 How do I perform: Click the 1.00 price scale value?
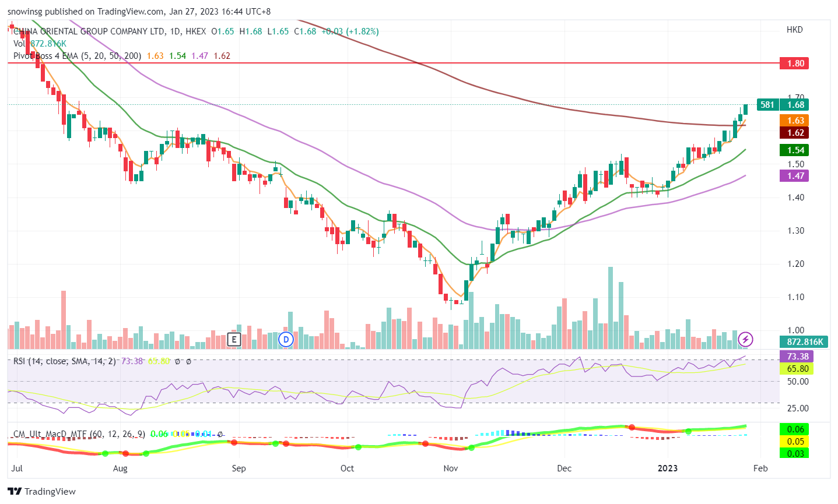point(795,330)
